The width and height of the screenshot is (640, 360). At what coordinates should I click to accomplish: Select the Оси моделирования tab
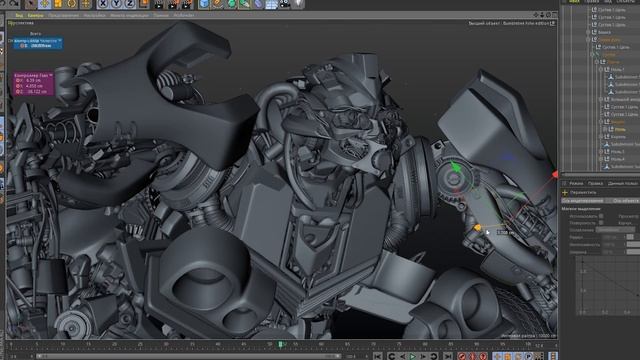[582, 200]
